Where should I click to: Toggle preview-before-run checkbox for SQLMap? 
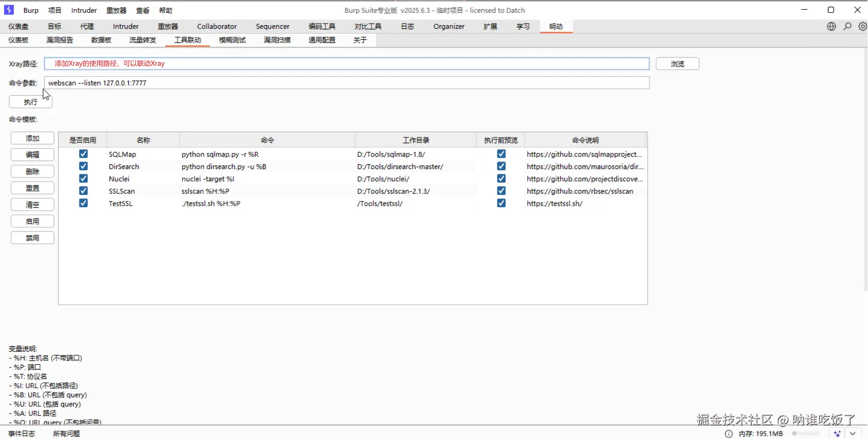pos(501,154)
